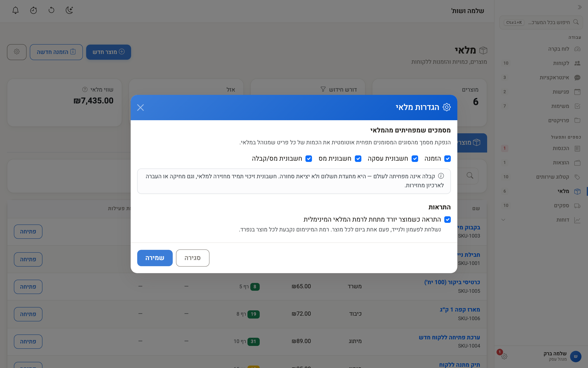Open product link מארז קפה 1 ק"ג
This screenshot has height=368, width=588.
click(x=460, y=310)
